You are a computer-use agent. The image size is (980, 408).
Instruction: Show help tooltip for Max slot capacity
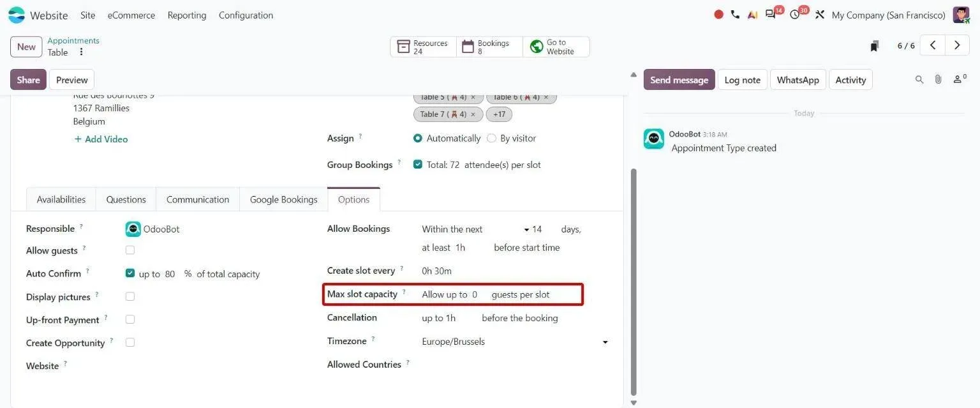pos(404,292)
